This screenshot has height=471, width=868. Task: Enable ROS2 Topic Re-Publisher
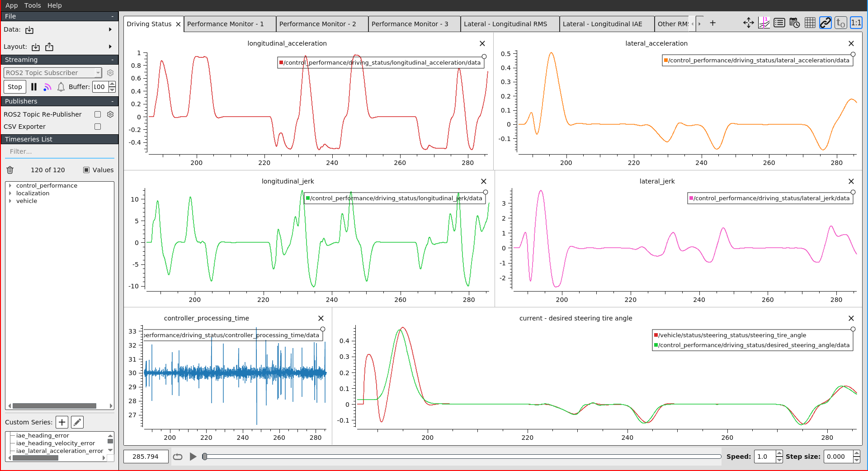tap(97, 114)
